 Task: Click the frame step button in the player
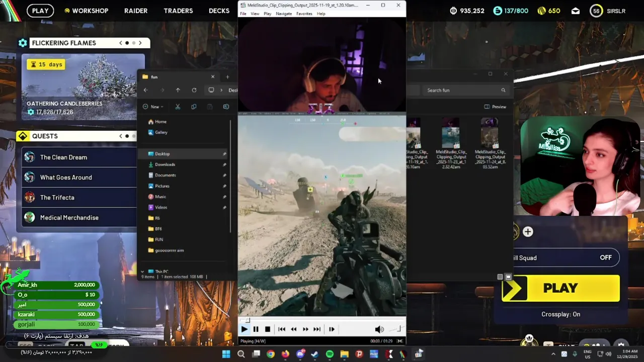(x=332, y=329)
